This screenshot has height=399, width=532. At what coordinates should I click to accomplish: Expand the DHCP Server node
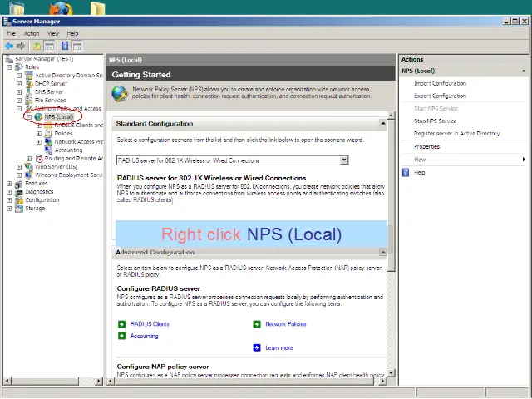tap(19, 84)
